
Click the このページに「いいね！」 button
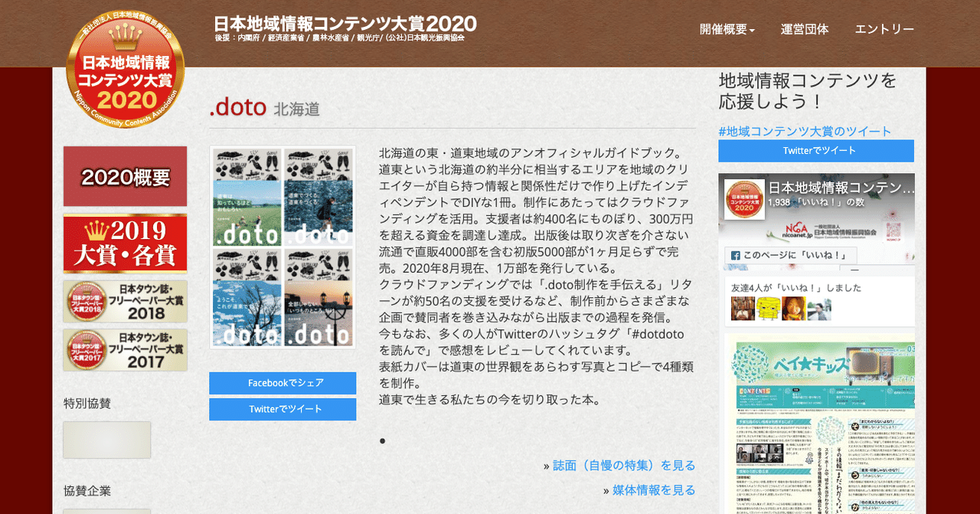pyautogui.click(x=789, y=255)
